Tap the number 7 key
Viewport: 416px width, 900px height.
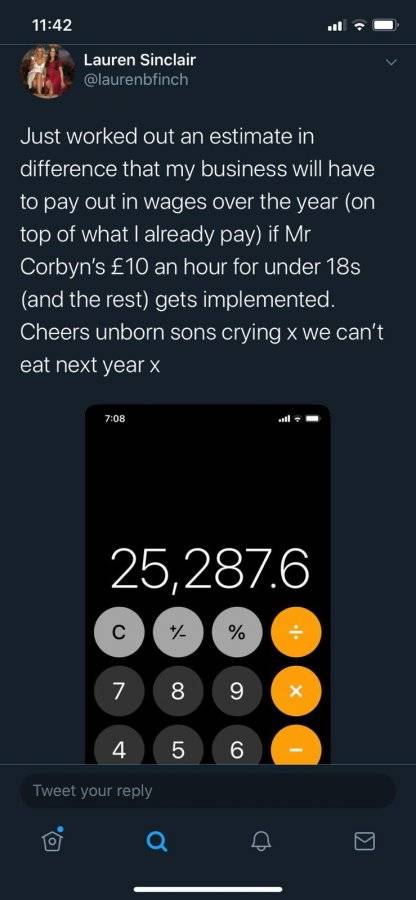[x=119, y=691]
